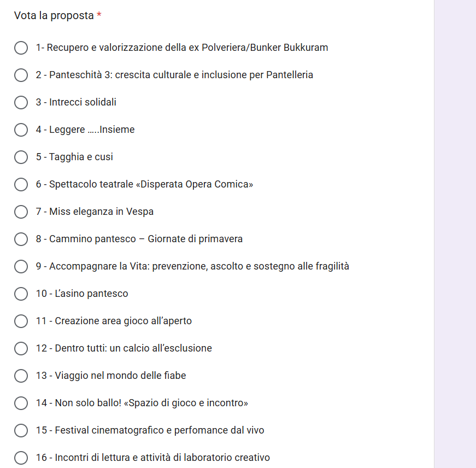Viewport: 476px width, 468px height.
Task: Click the 'prevenzione, ascolto e sostegno alle fragilità' label text
Action: 252,266
